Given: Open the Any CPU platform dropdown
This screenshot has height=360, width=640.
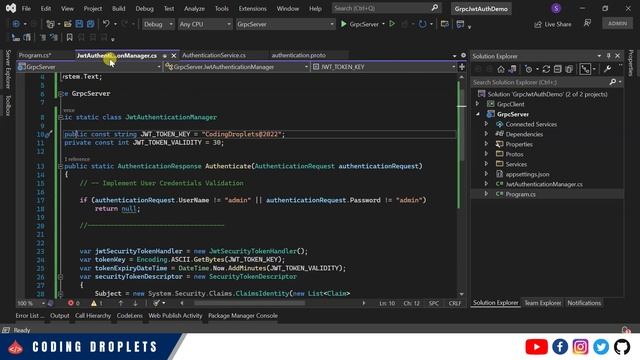Looking at the screenshot, I should 205,24.
